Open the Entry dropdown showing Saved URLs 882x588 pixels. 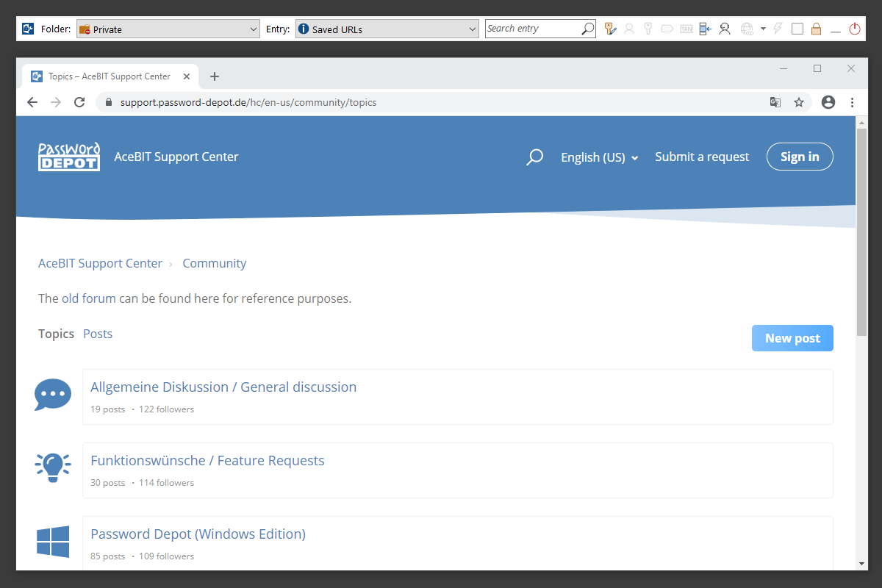(387, 29)
